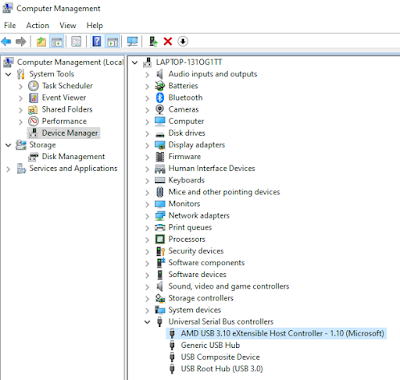Image resolution: width=400 pixels, height=380 pixels.
Task: Click the Disable device down-arrow icon
Action: click(183, 42)
